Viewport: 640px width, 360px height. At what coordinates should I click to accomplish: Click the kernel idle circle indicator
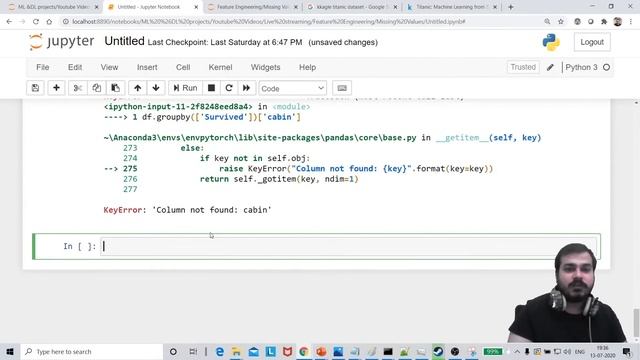[607, 67]
